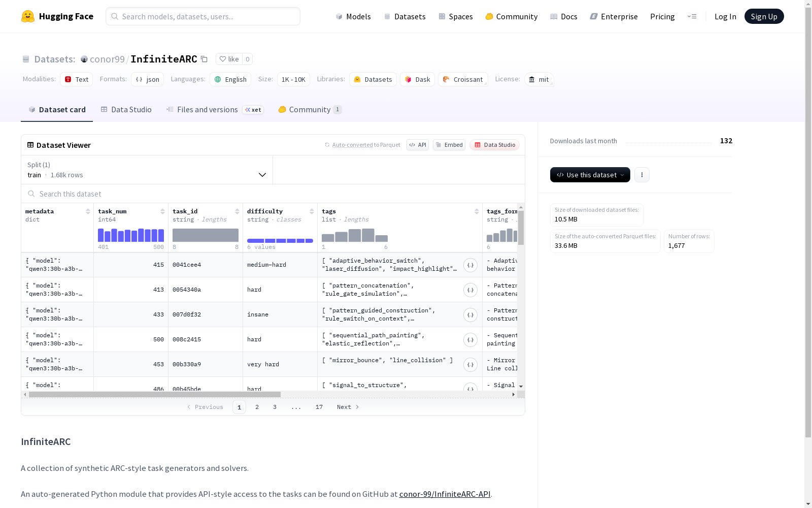The height and width of the screenshot is (508, 812).
Task: Click the Hugging Face logo
Action: (57, 16)
